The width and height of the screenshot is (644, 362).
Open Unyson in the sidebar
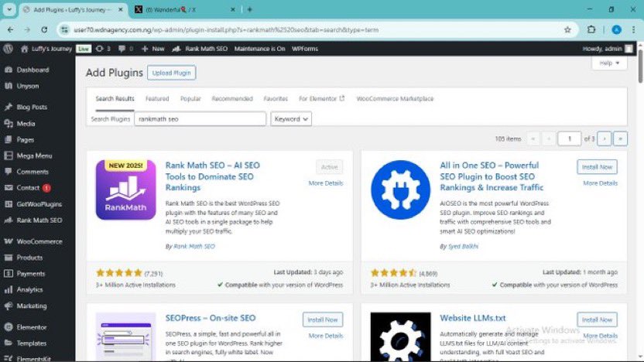tap(27, 86)
